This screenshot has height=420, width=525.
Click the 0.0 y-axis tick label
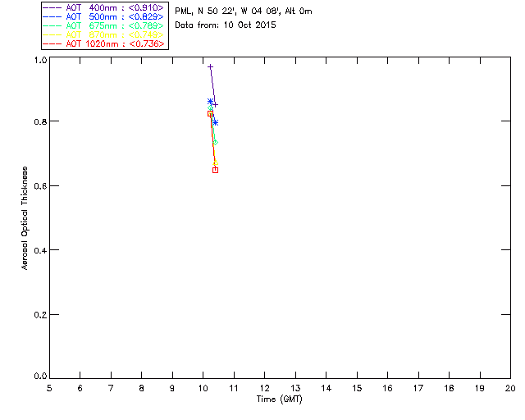tap(40, 377)
